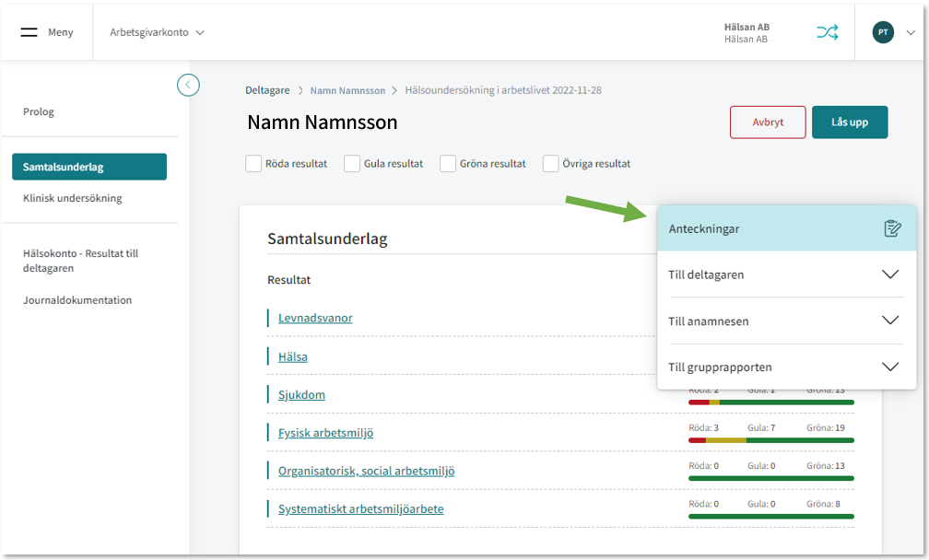Go to Namn Namnsson breadcrumb
929x560 pixels.
347,90
